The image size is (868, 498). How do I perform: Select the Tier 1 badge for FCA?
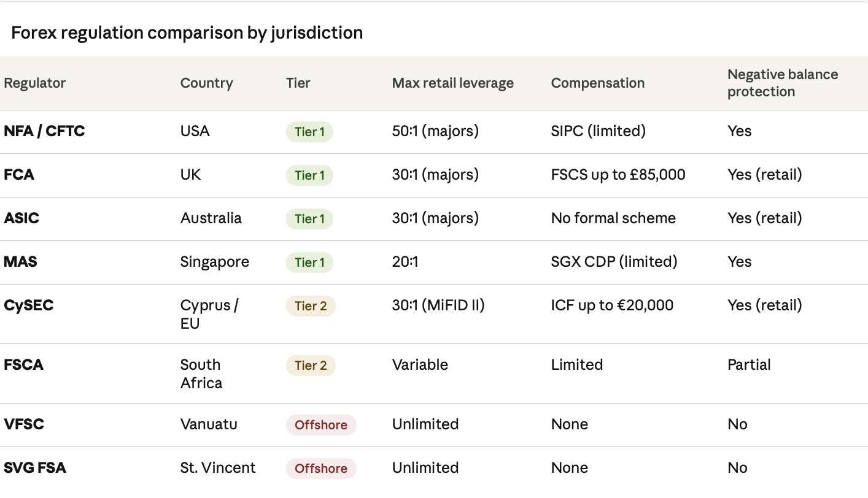[309, 175]
